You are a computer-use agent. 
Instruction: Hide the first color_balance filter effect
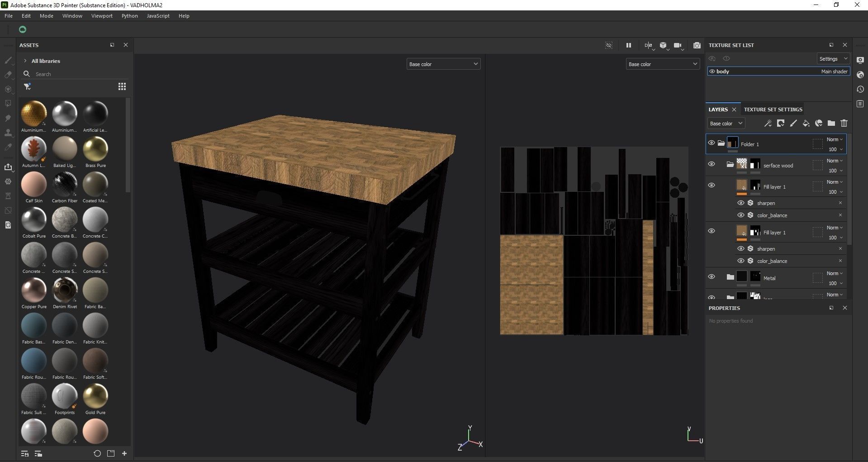point(740,215)
